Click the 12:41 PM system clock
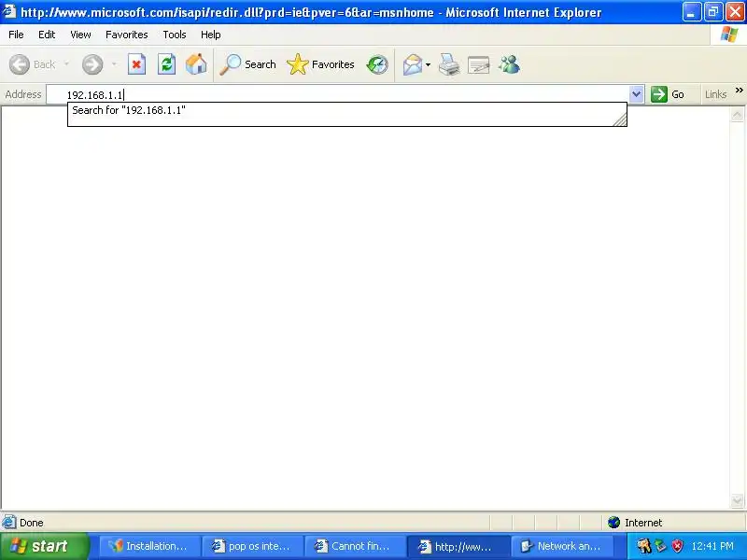Viewport: 747px width, 560px height. pyautogui.click(x=712, y=546)
